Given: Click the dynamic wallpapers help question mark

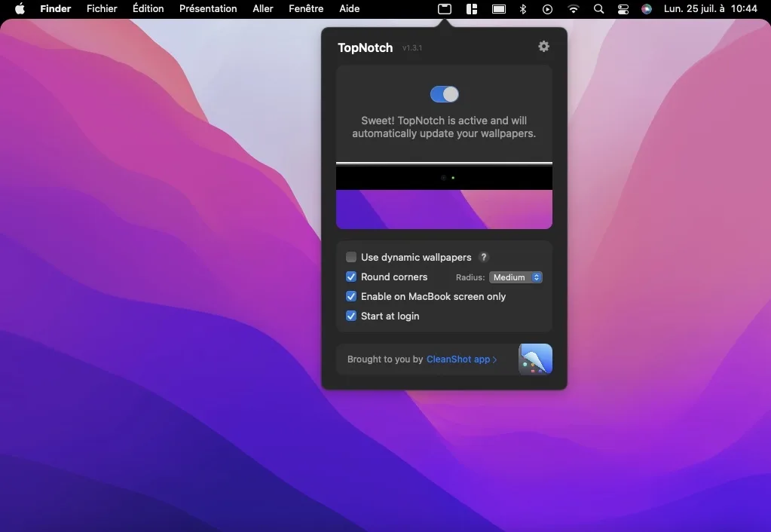Looking at the screenshot, I should 483,257.
